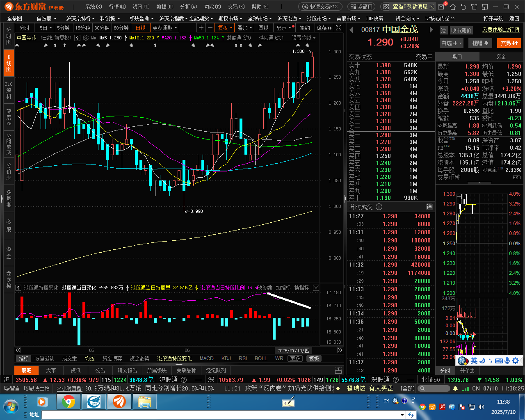Click the 快速交易F12 button
The image size is (525, 420).
click(x=320, y=7)
